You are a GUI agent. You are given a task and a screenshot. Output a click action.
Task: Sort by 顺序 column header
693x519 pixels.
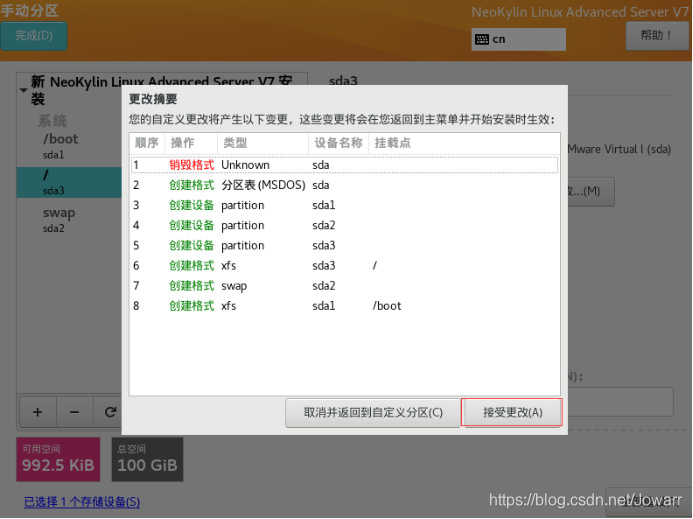147,143
